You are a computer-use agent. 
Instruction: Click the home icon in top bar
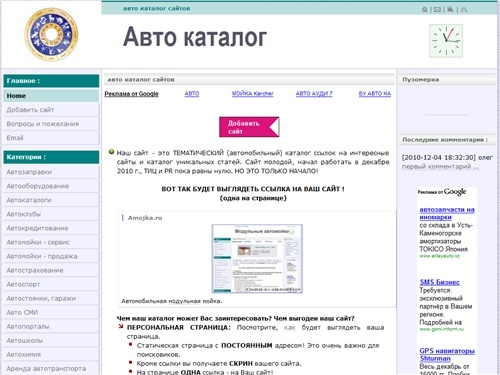(x=425, y=9)
